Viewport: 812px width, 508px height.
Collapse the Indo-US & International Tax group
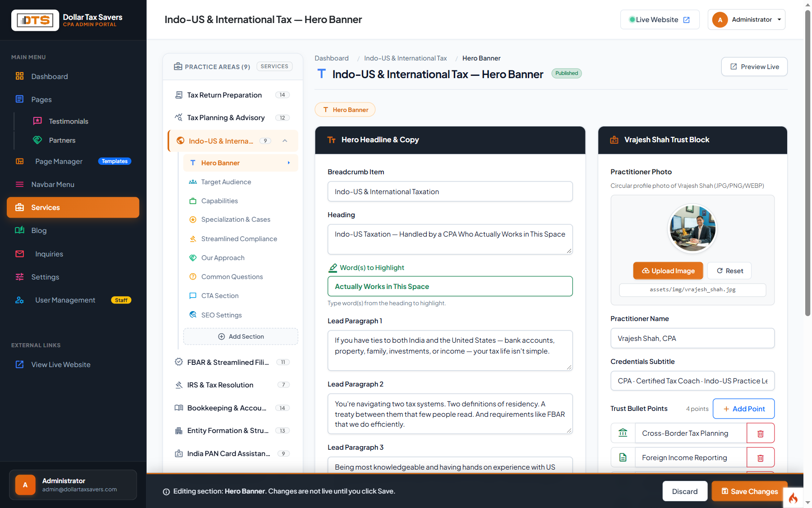(x=285, y=141)
